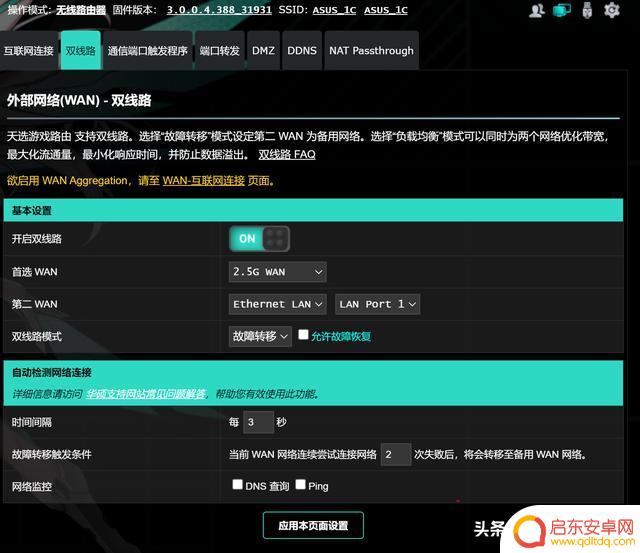
Task: Click the 应用本页面设置 button
Action: [313, 525]
